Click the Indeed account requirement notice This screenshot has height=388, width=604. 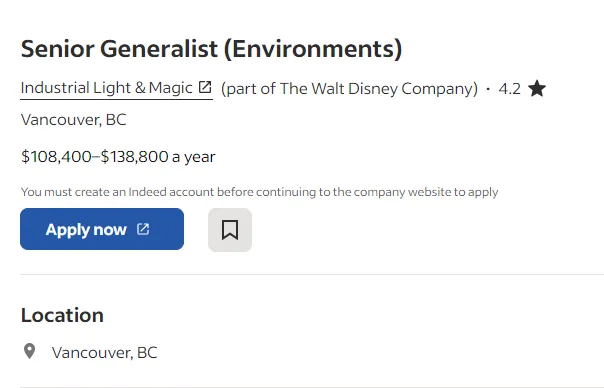259,192
